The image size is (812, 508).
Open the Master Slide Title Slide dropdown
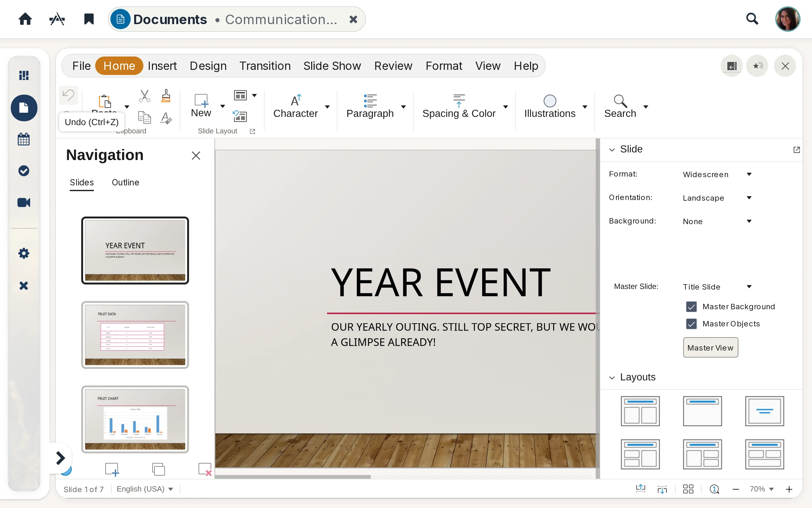pos(717,287)
